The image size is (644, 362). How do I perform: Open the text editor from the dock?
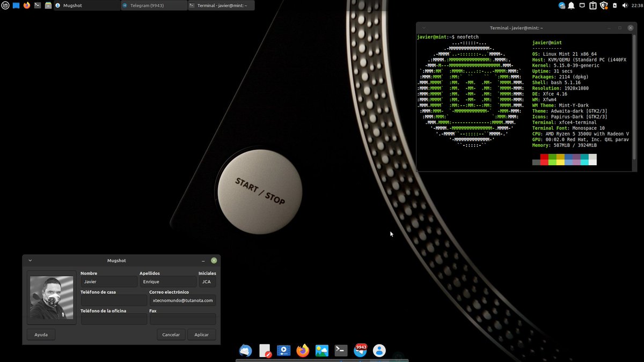[265, 350]
